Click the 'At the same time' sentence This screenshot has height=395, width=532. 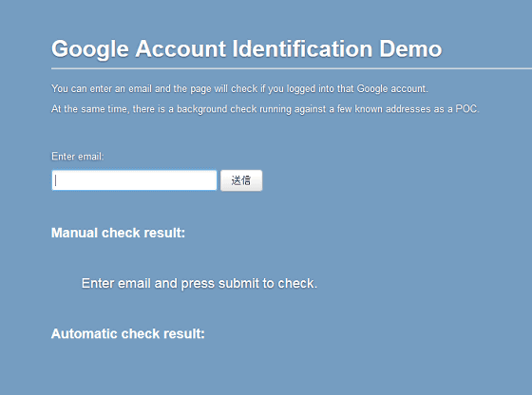pos(265,109)
